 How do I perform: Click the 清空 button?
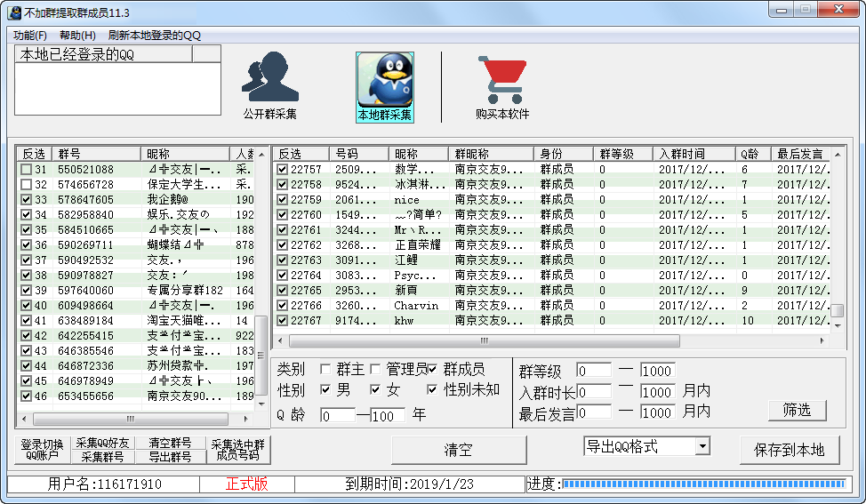(459, 450)
